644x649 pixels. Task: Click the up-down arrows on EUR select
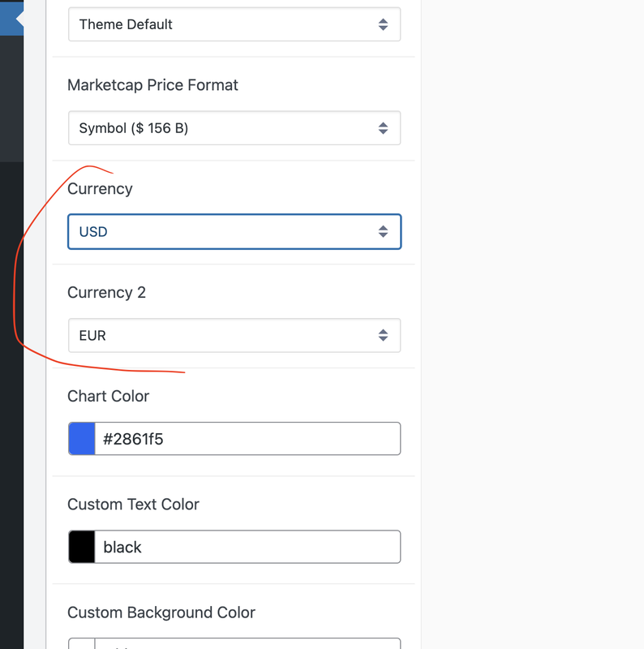point(383,335)
